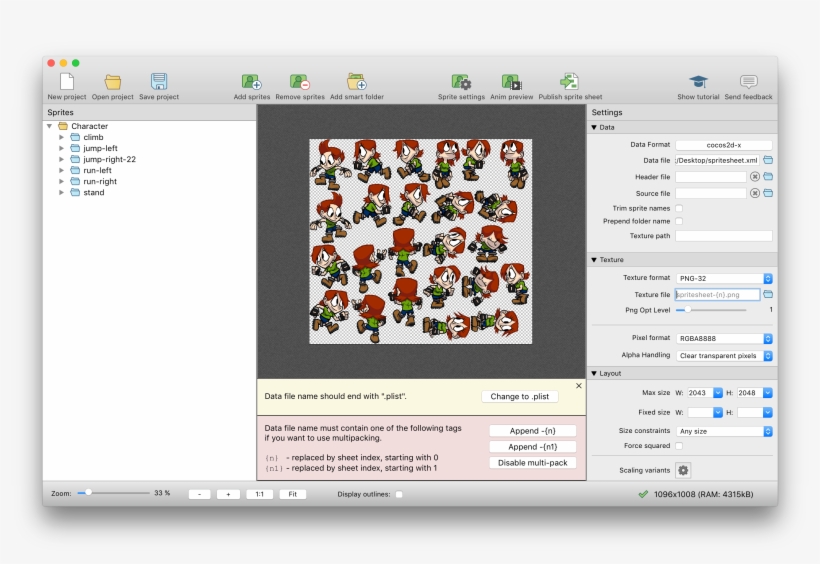This screenshot has width=820, height=564.
Task: Collapse the Character tree node
Action: (x=50, y=126)
